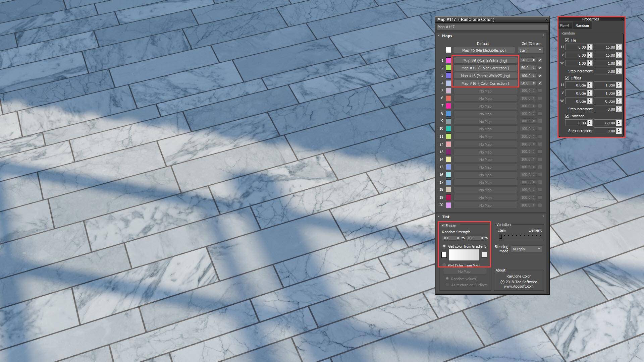Screen dimensions: 644x362
Task: Select slot 3 purple color icon
Action: click(448, 75)
